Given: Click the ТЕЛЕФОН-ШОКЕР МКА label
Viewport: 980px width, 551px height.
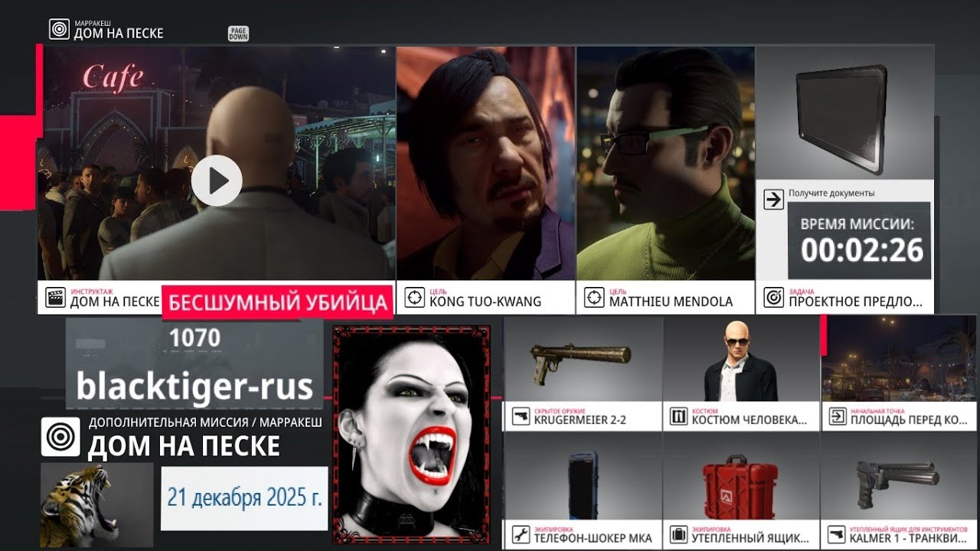Looking at the screenshot, I should [593, 533].
